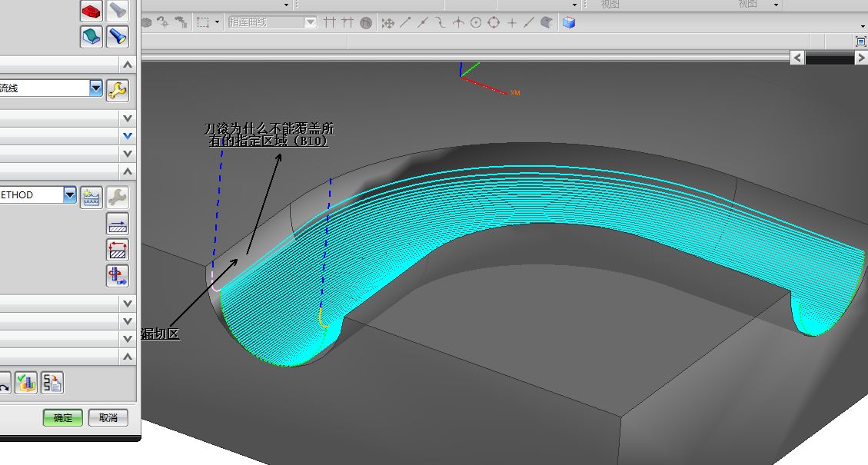The image size is (868, 465).
Task: Open cutting parameters icon below the wrench
Action: point(118,224)
